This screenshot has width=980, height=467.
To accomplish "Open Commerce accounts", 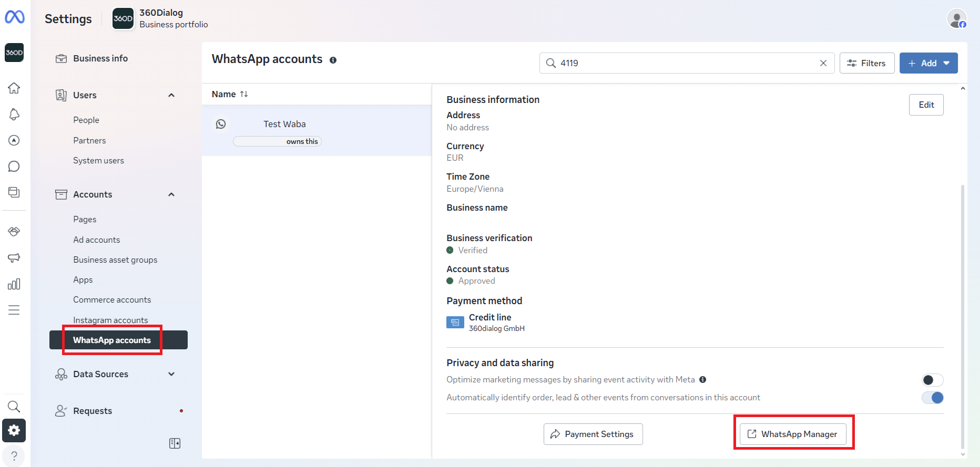I will pyautogui.click(x=112, y=299).
